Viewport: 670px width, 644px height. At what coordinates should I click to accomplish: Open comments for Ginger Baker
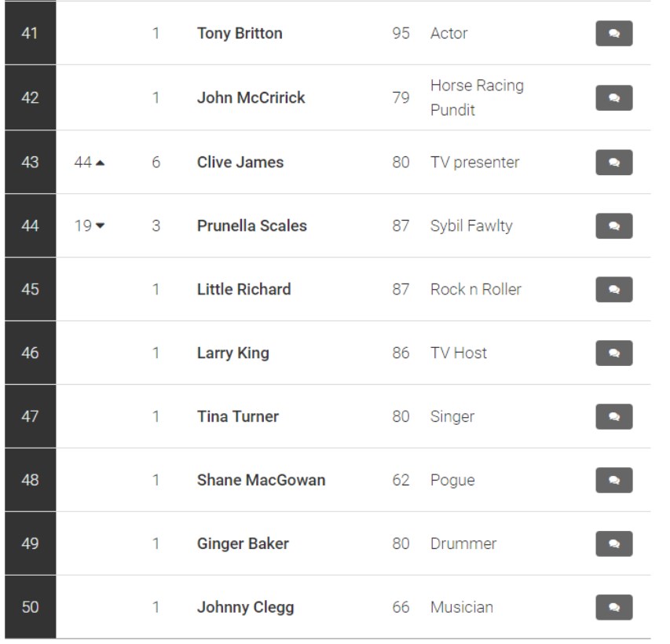[614, 544]
